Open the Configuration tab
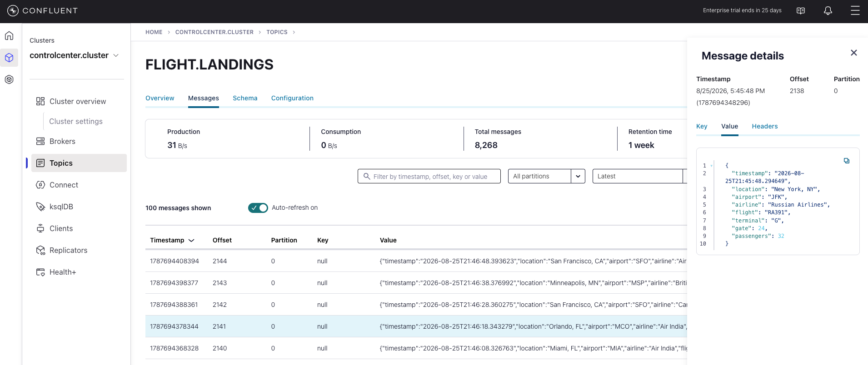Image resolution: width=868 pixels, height=365 pixels. [x=292, y=98]
